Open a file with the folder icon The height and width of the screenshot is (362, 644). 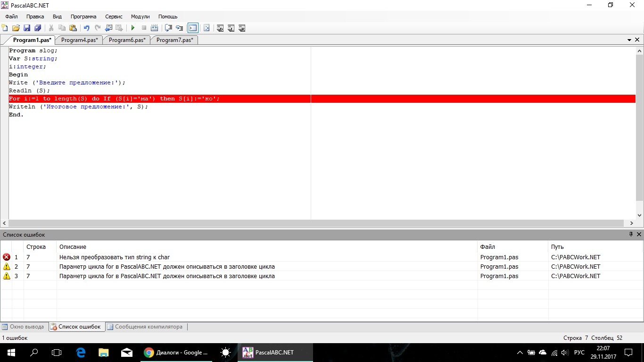(x=16, y=28)
